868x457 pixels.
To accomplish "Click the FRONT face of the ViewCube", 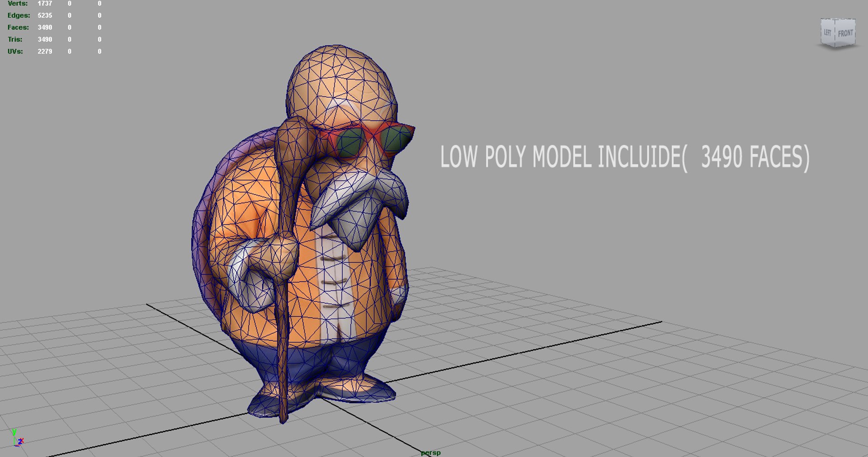I will (845, 33).
